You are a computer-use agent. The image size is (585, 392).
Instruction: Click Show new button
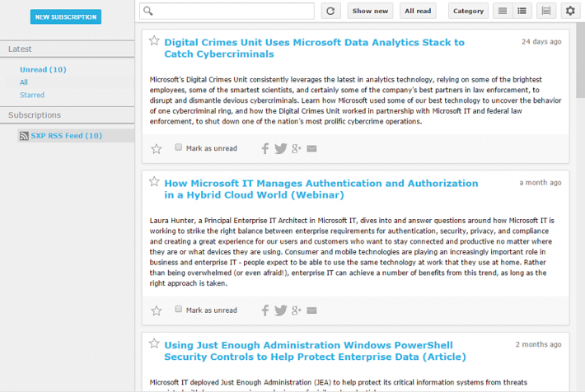tap(370, 11)
